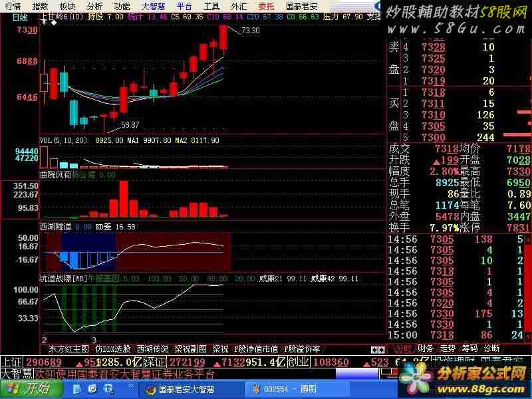The width and height of the screenshot is (532, 399).
Task: Open the F股净值市值 tab
Action: click(x=256, y=349)
